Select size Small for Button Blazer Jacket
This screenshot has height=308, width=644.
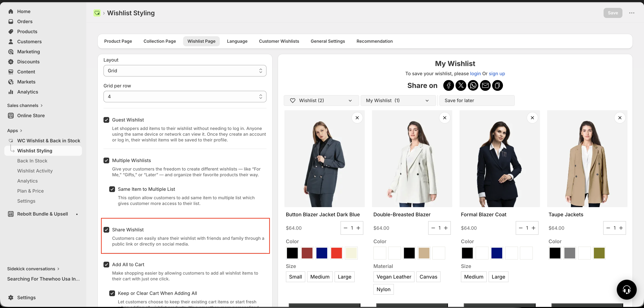pos(295,277)
